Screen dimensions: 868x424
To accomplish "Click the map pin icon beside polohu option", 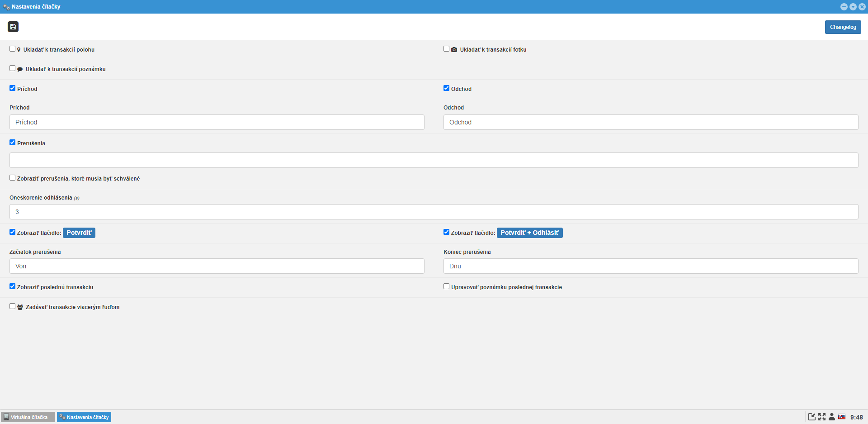I will 19,50.
